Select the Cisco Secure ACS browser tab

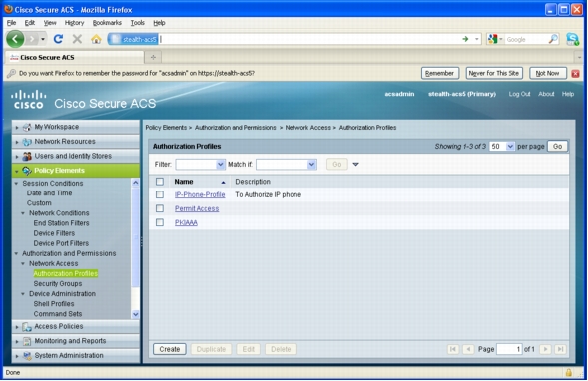[x=74, y=57]
